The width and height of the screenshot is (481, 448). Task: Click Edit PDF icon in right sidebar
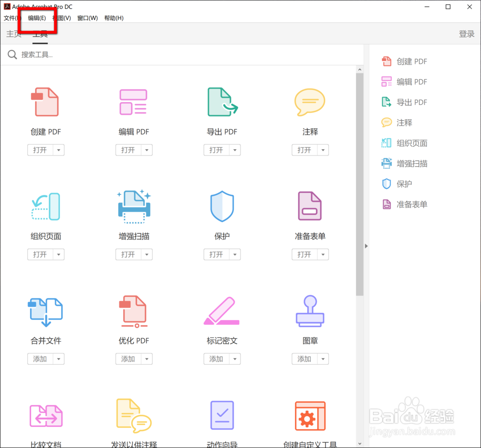pyautogui.click(x=387, y=82)
